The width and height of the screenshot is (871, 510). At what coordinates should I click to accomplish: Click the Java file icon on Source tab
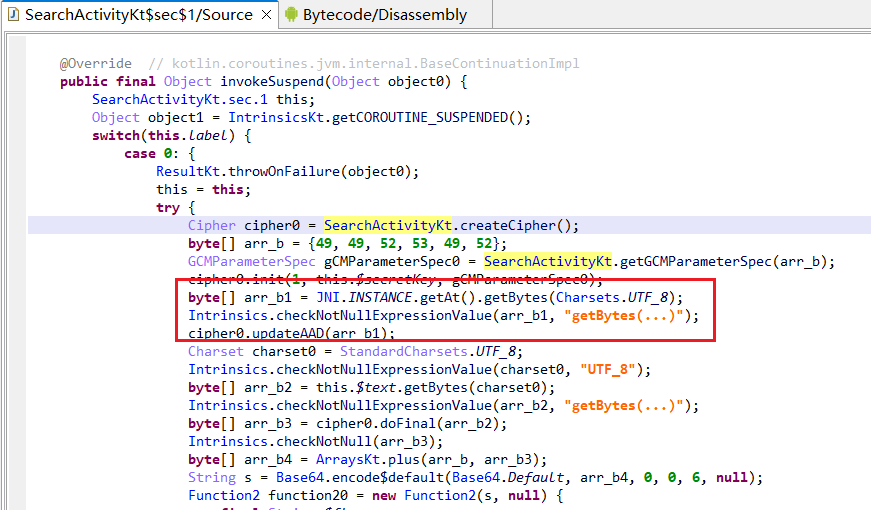13,15
